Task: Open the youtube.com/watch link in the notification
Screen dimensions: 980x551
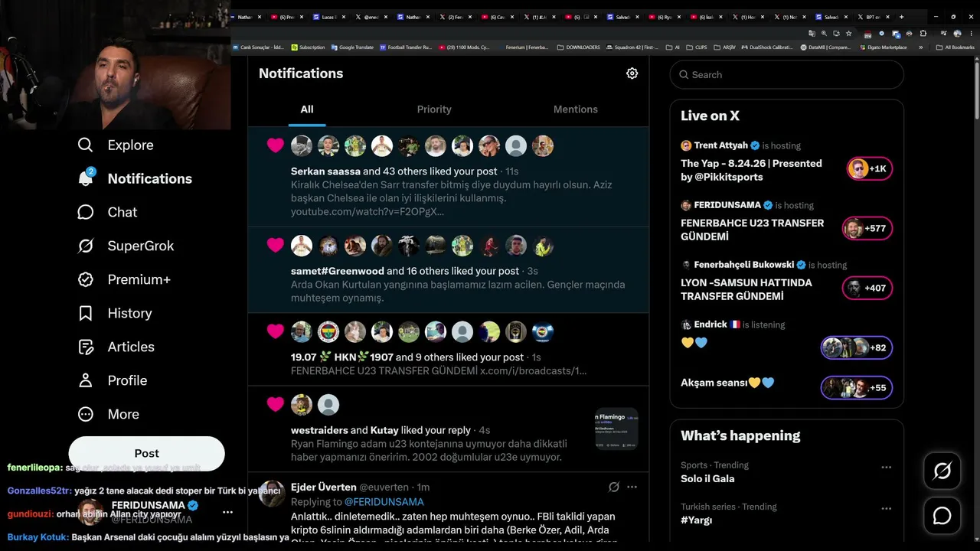Action: [367, 211]
